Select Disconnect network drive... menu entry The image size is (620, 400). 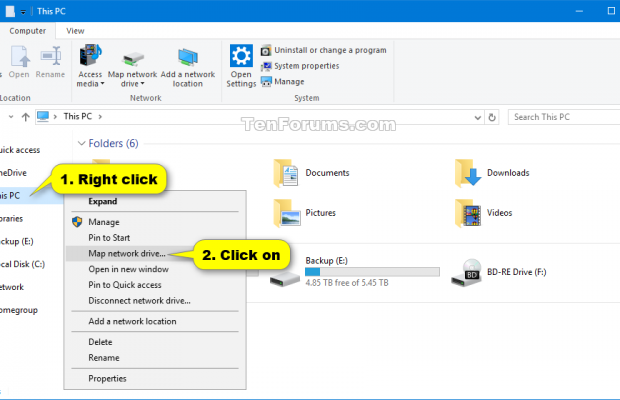(x=139, y=300)
